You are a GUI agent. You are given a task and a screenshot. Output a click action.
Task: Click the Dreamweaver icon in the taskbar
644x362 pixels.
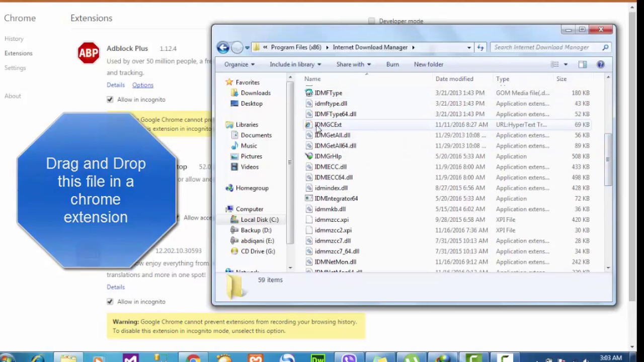pos(318,358)
